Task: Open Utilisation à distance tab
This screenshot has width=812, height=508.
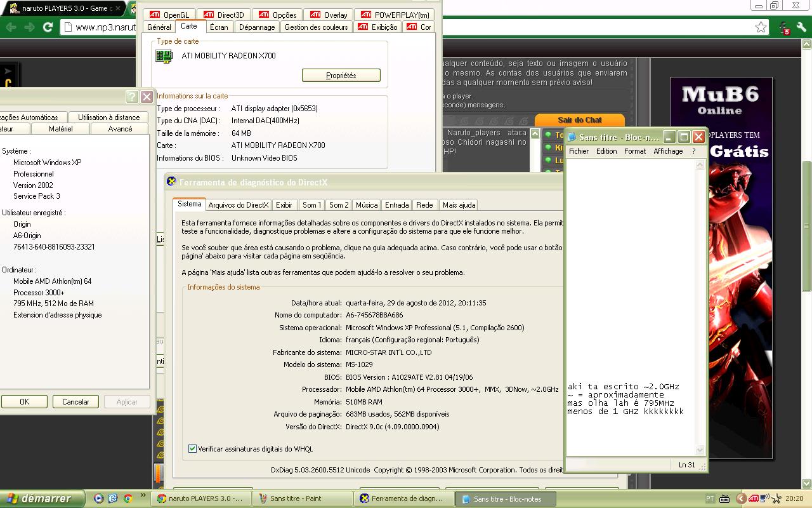Action: pyautogui.click(x=108, y=117)
